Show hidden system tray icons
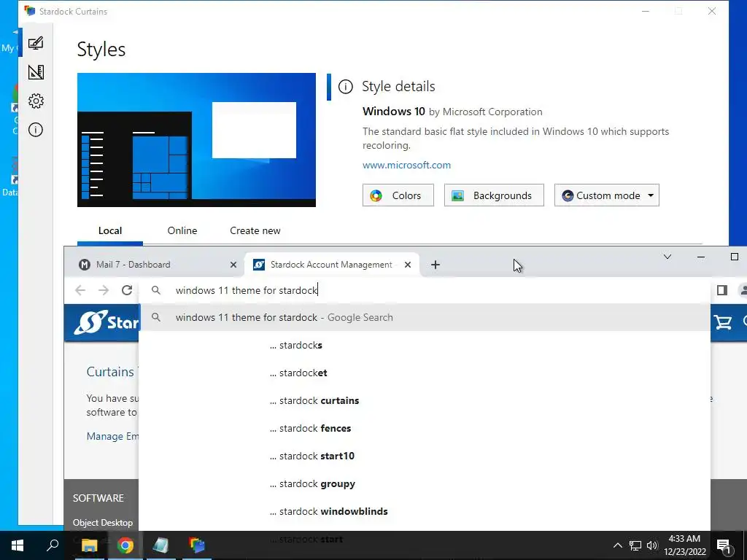747x560 pixels. 617,545
